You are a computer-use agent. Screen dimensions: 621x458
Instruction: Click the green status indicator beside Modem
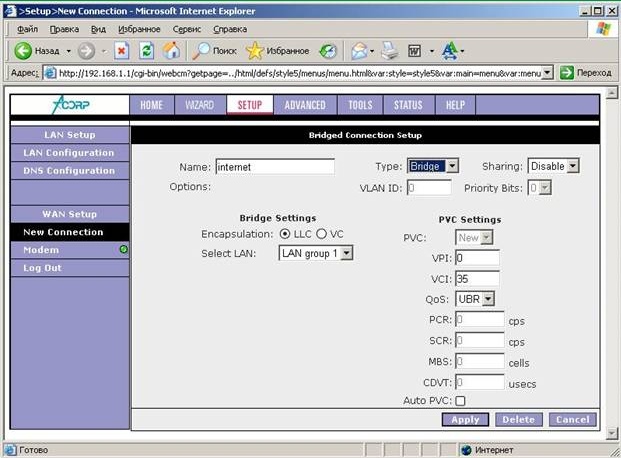[x=124, y=249]
